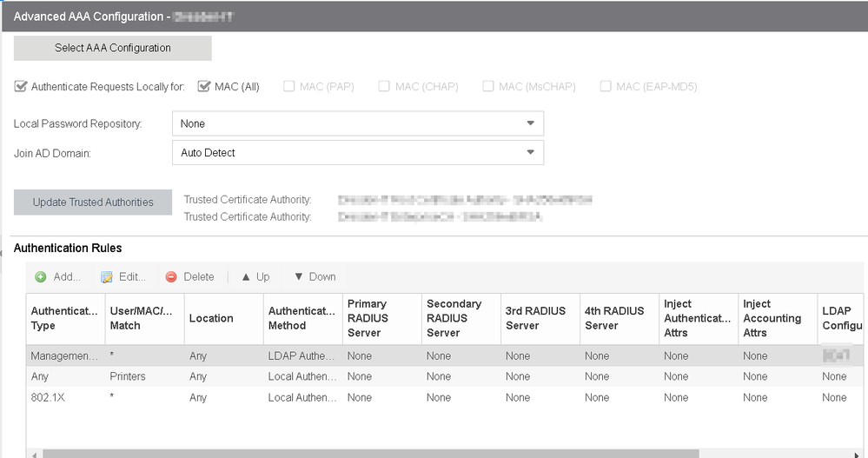Uncheck the MAC (All) checkbox
The height and width of the screenshot is (458, 868).
click(x=204, y=87)
